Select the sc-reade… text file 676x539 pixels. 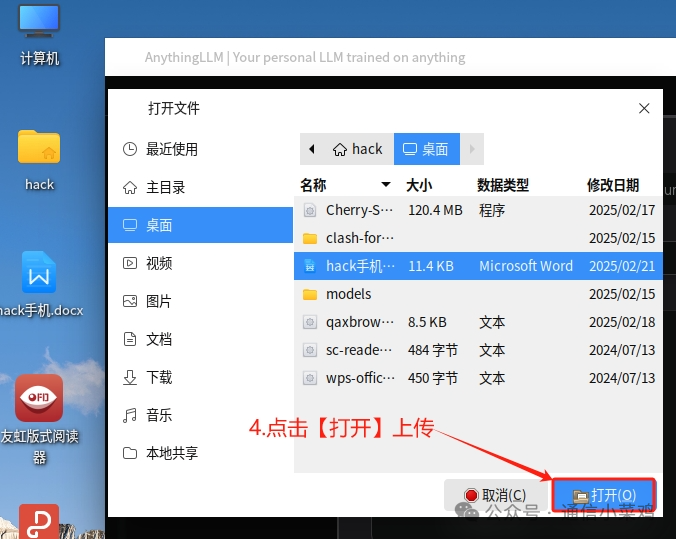click(x=478, y=350)
